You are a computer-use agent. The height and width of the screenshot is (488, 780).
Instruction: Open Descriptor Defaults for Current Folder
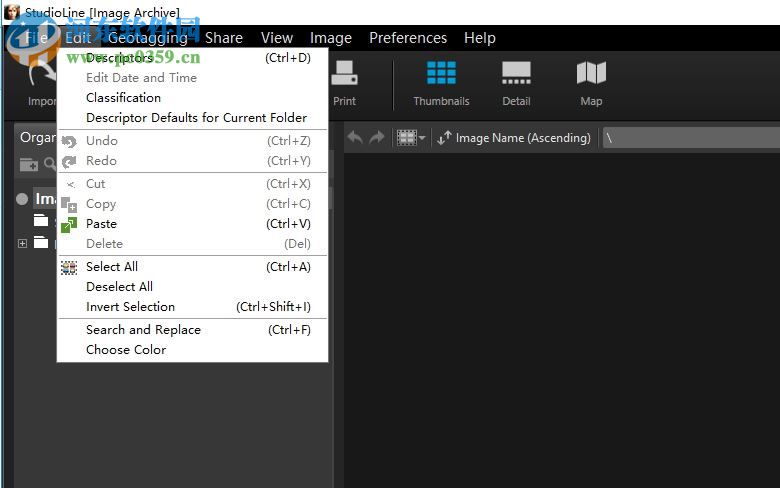[193, 118]
